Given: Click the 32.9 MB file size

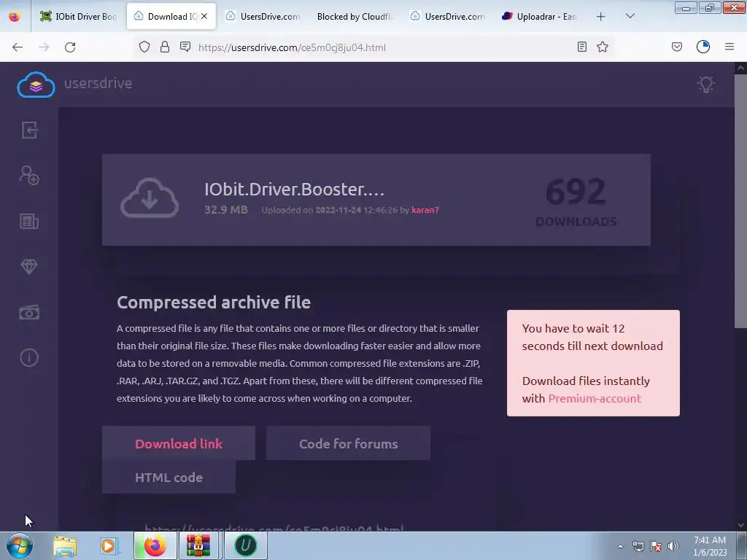Looking at the screenshot, I should click(226, 209).
